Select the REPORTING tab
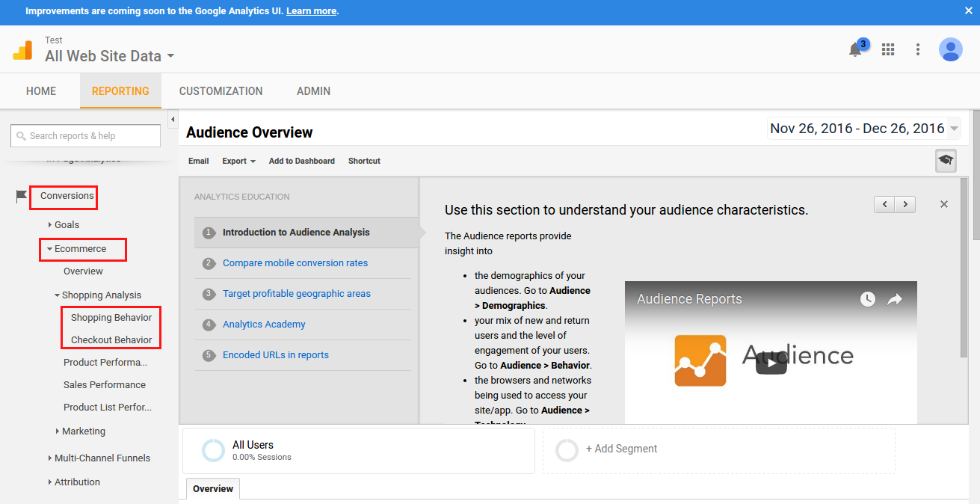 click(x=120, y=91)
